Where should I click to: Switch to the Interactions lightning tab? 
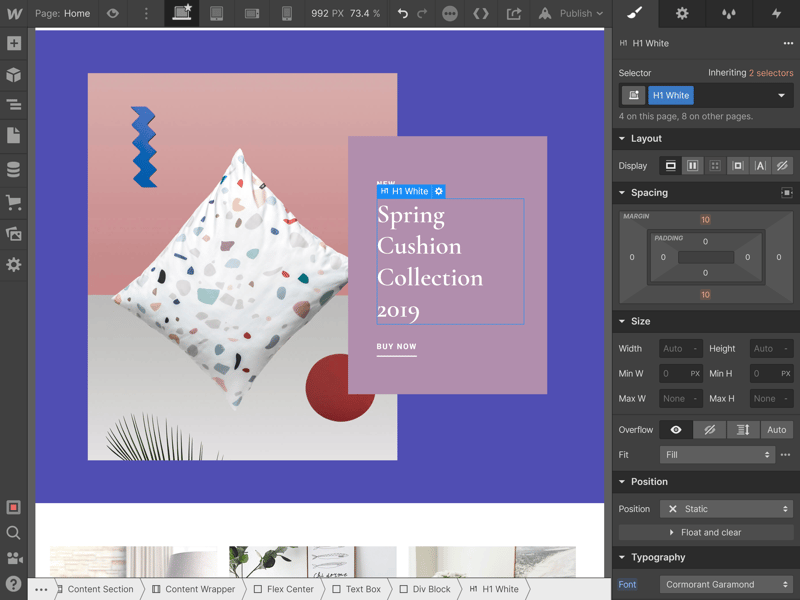click(x=776, y=14)
